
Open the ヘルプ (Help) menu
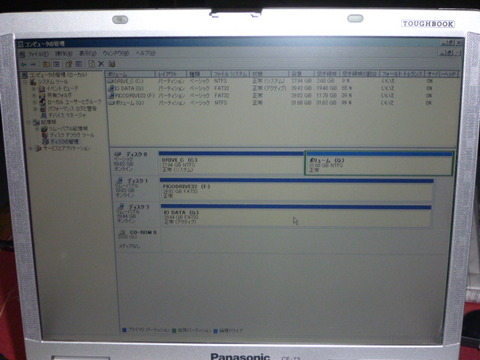(145, 53)
